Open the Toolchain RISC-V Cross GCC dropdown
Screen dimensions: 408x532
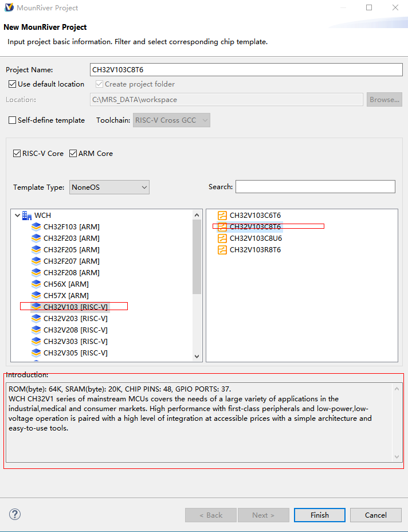coord(171,120)
